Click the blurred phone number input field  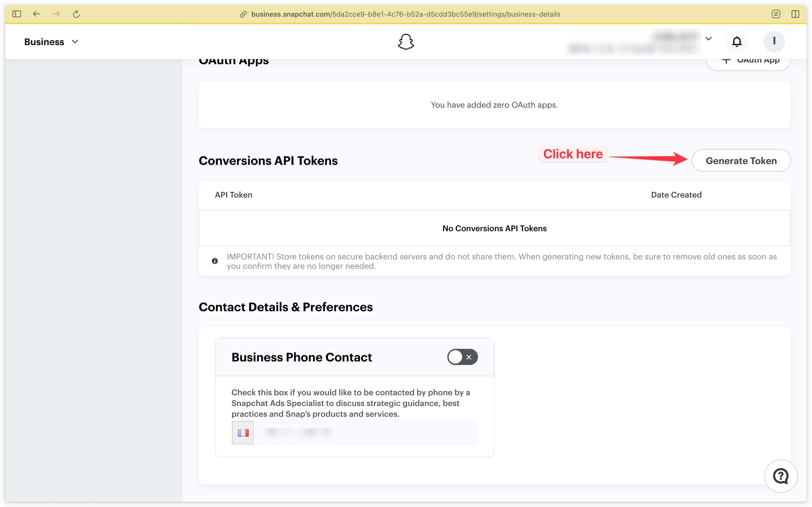pos(298,432)
